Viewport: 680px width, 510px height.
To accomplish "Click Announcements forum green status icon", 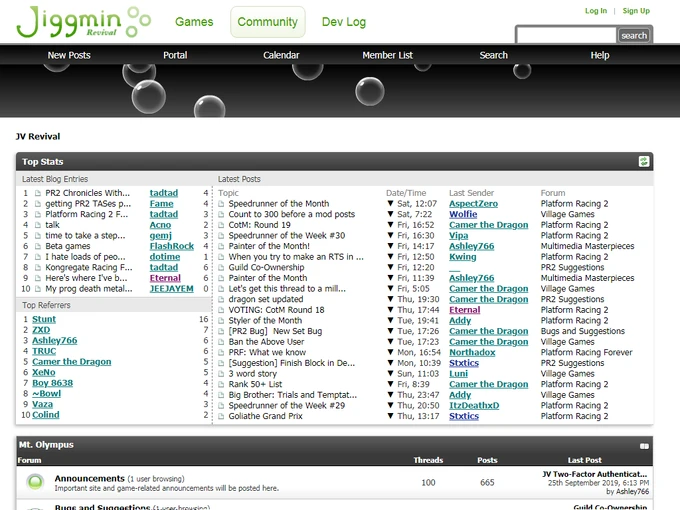I will tap(35, 482).
